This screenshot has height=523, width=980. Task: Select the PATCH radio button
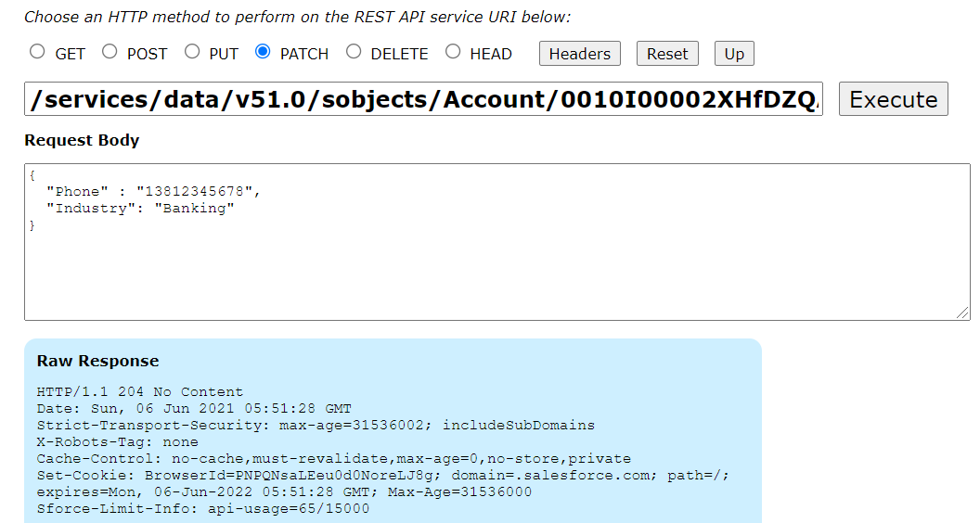264,52
